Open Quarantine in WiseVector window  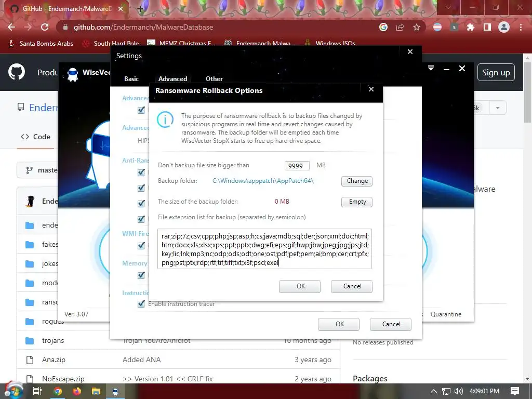(x=446, y=314)
